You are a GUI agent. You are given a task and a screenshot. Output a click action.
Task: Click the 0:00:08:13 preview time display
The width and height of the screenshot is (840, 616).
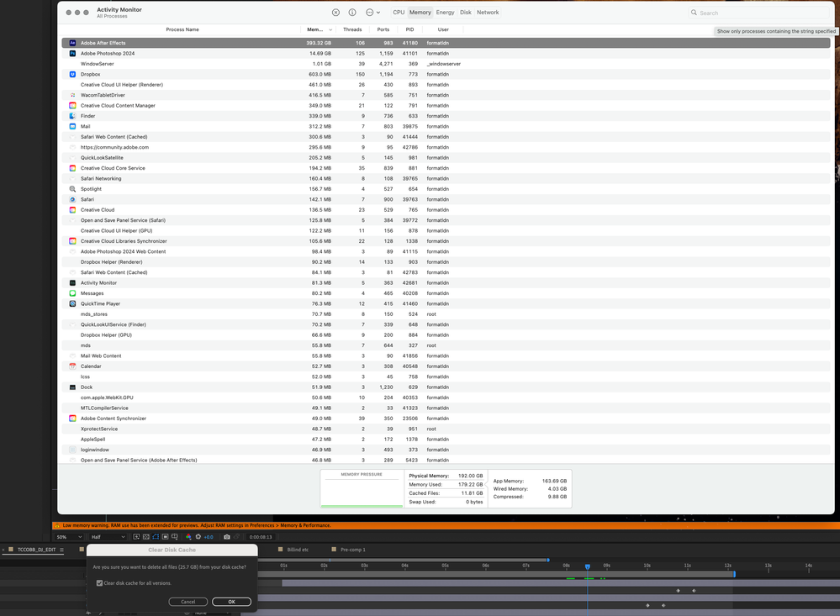click(x=261, y=537)
